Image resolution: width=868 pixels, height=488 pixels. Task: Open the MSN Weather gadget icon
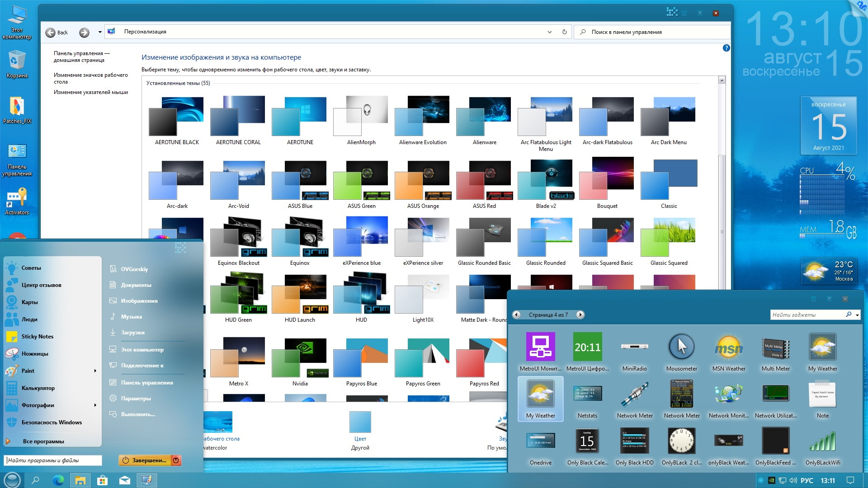tap(728, 347)
